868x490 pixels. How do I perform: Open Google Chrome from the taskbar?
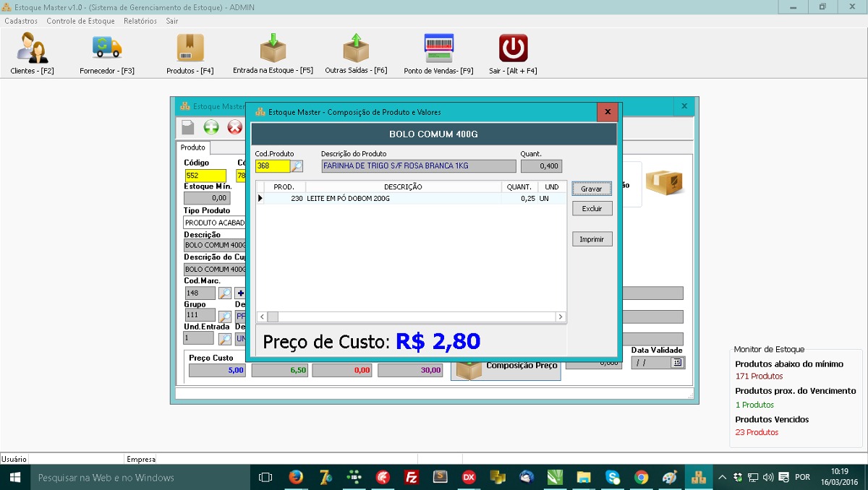641,477
